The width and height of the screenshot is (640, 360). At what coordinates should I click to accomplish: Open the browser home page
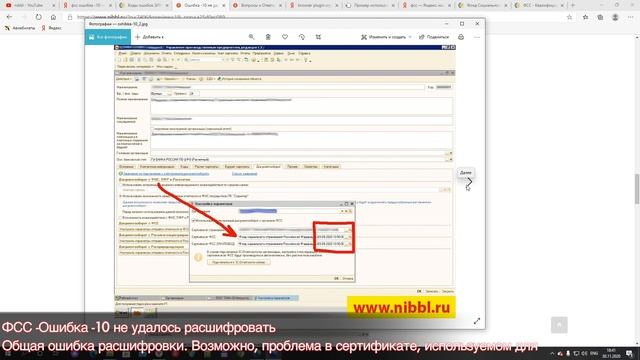click(53, 17)
